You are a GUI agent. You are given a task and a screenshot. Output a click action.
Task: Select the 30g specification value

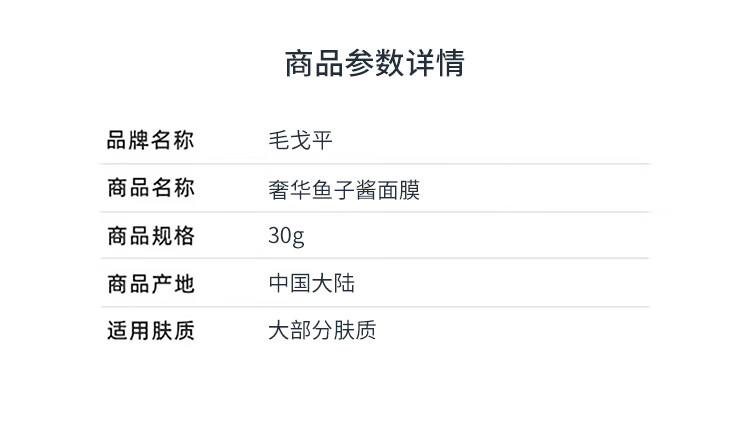point(286,237)
